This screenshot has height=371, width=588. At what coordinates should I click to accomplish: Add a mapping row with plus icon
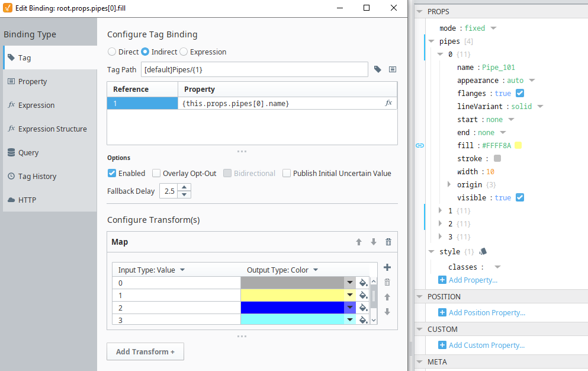click(387, 268)
